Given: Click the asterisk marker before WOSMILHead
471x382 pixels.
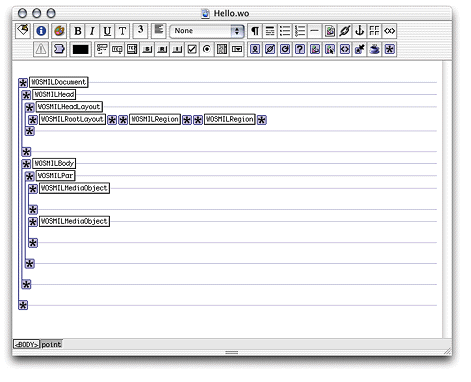Looking at the screenshot, I should [x=26, y=95].
